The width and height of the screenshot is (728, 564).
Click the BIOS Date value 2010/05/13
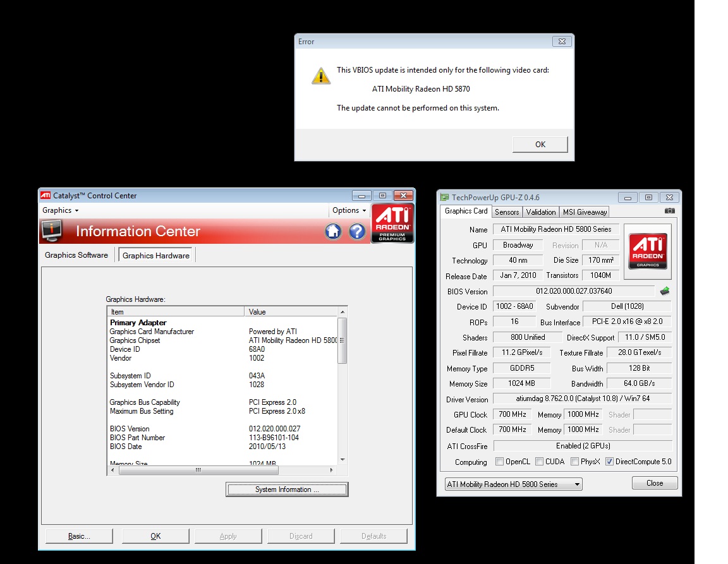(267, 447)
